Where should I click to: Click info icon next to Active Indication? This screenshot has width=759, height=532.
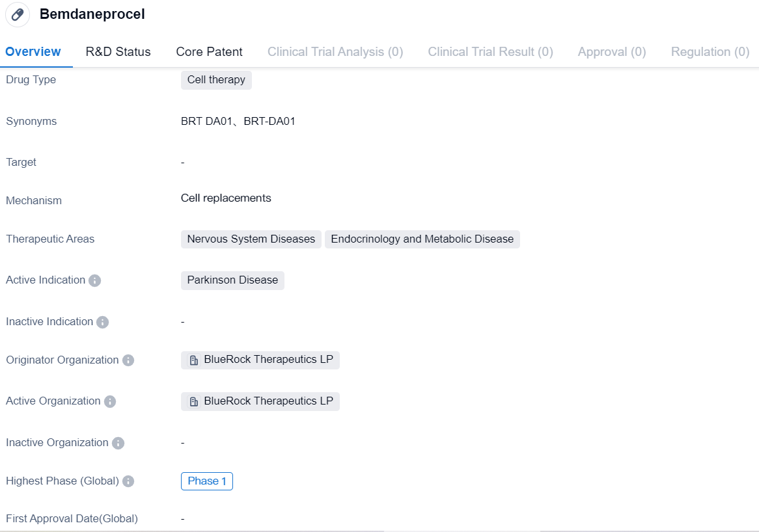click(94, 280)
